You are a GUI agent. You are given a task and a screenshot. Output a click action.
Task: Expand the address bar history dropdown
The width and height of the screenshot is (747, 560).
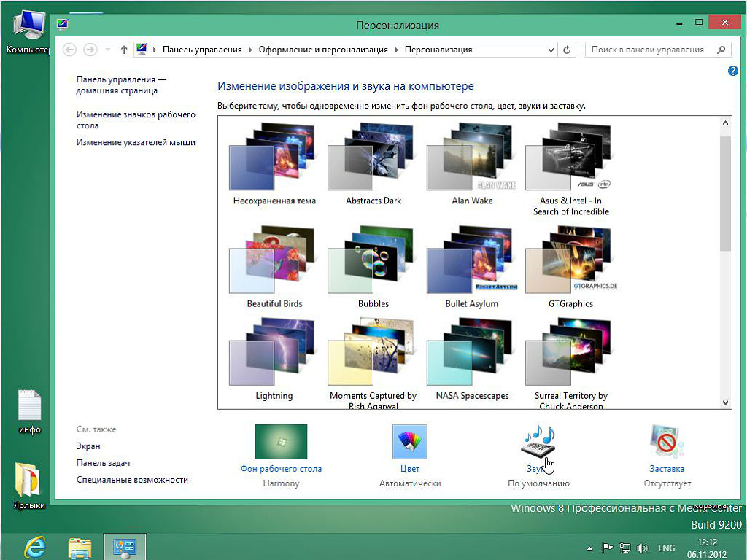[551, 50]
